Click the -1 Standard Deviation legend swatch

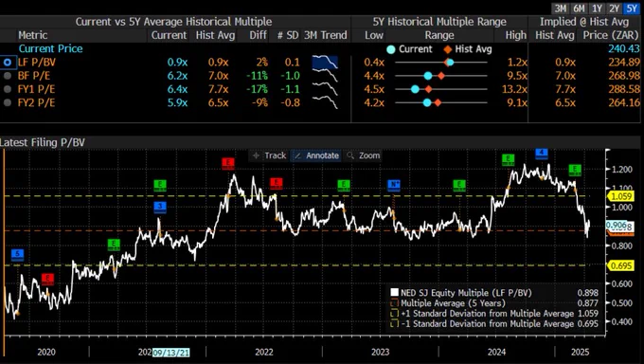point(394,323)
